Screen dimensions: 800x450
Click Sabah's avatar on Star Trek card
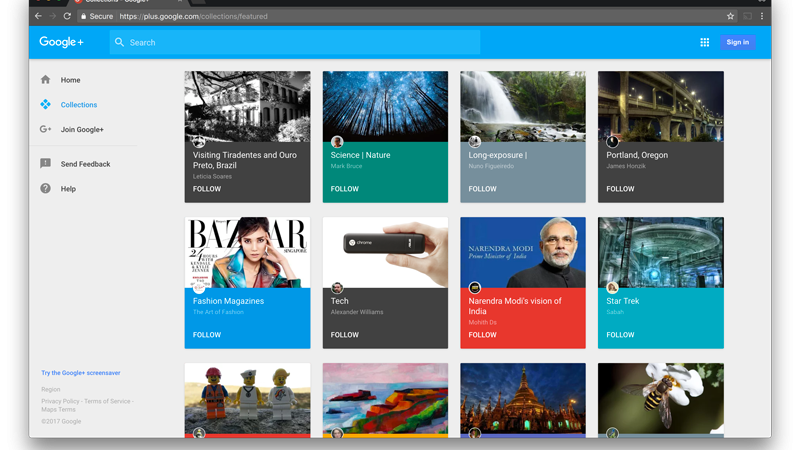(612, 288)
